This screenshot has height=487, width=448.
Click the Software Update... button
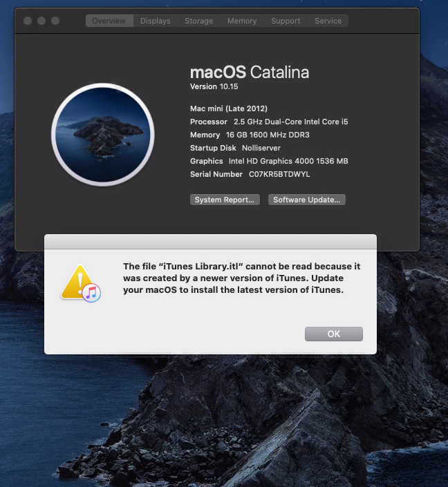tap(306, 200)
